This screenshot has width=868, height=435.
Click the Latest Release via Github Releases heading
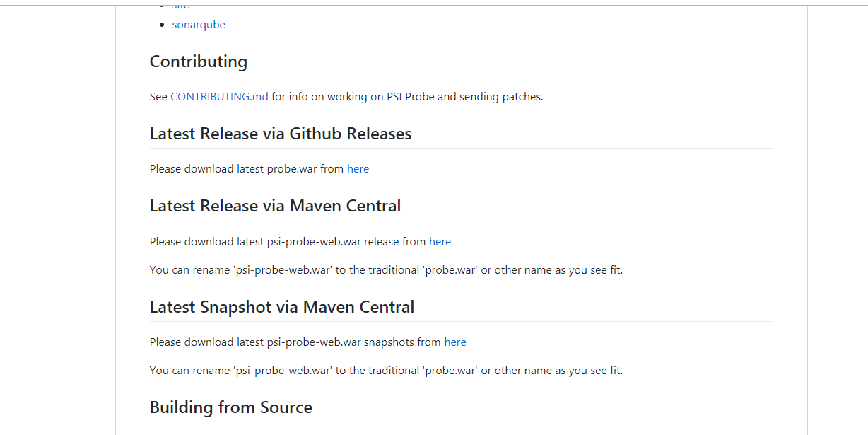[281, 134]
